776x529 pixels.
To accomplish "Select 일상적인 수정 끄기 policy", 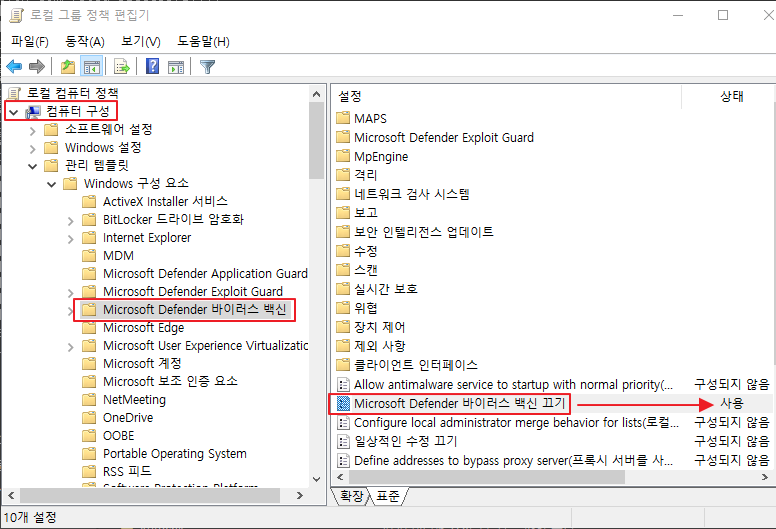I will tap(406, 441).
